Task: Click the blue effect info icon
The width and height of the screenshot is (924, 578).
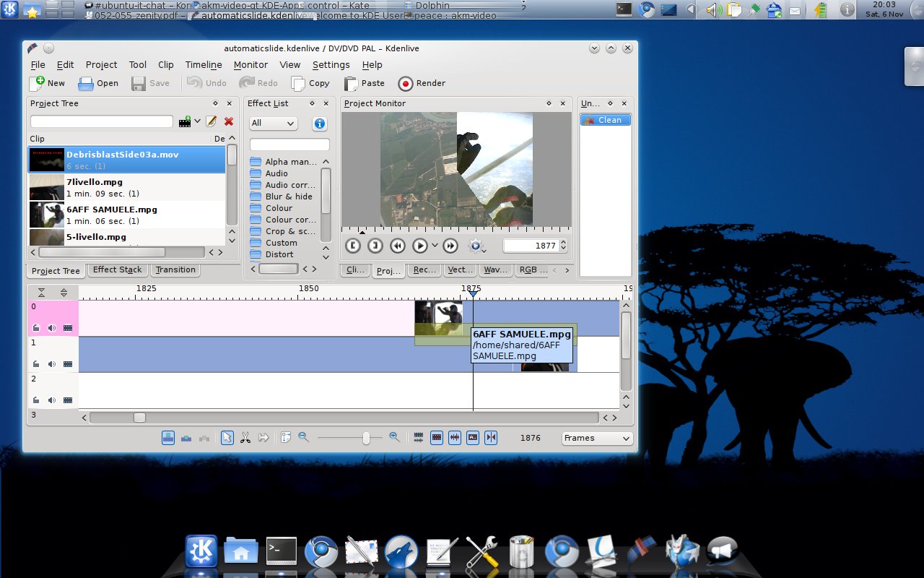Action: [319, 124]
